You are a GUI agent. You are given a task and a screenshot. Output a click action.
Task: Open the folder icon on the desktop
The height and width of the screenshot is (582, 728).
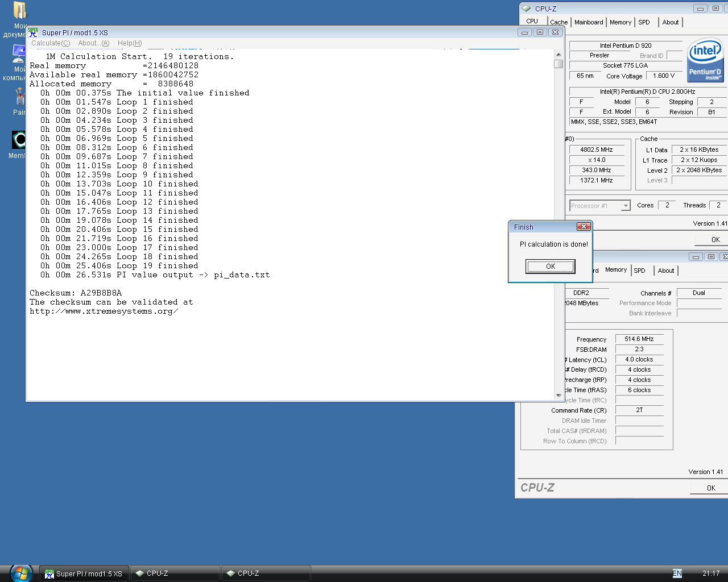[x=19, y=11]
